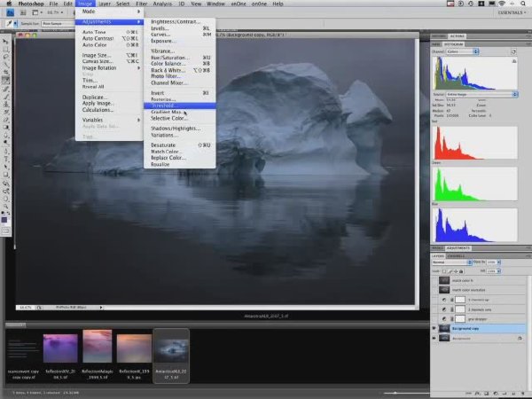Select the Shape tool
Image resolution: width=532 pixels, height=399 pixels.
(6, 175)
